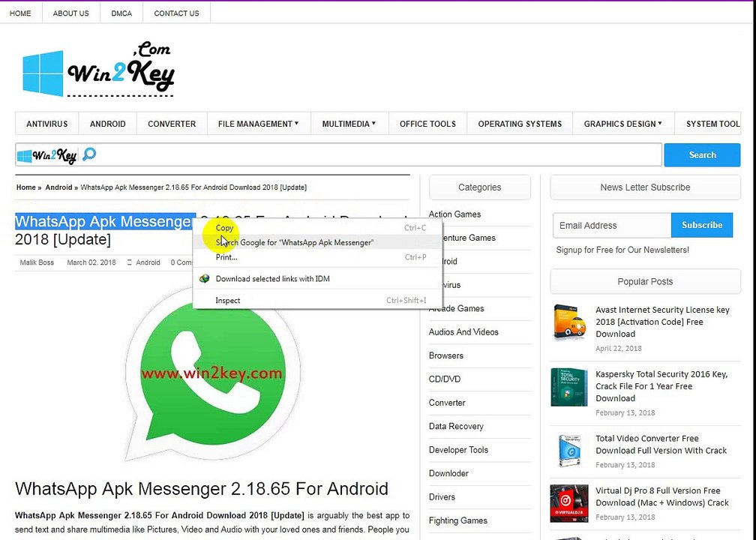Click the Win2Key.com site logo
The image size is (756, 540).
pyautogui.click(x=98, y=70)
